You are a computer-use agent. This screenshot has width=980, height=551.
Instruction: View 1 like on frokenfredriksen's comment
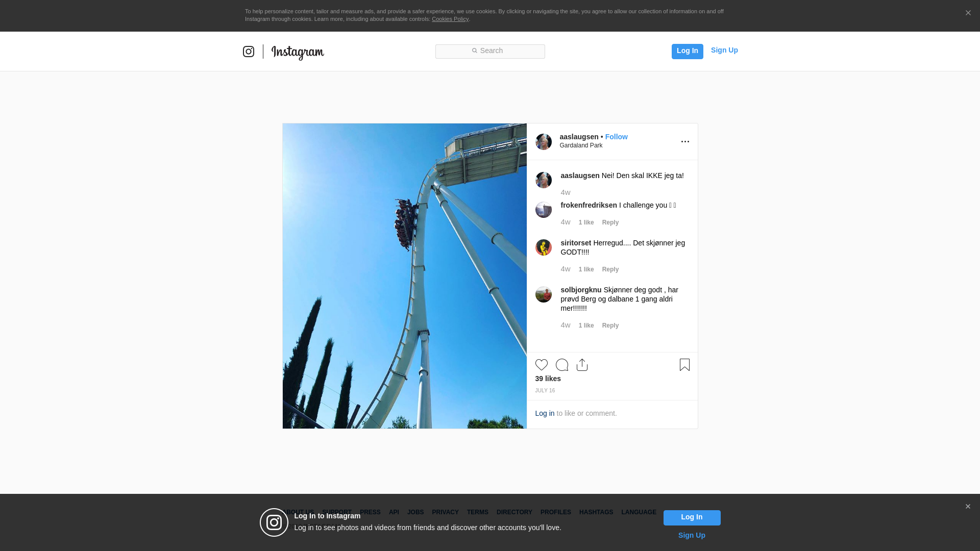tap(586, 222)
